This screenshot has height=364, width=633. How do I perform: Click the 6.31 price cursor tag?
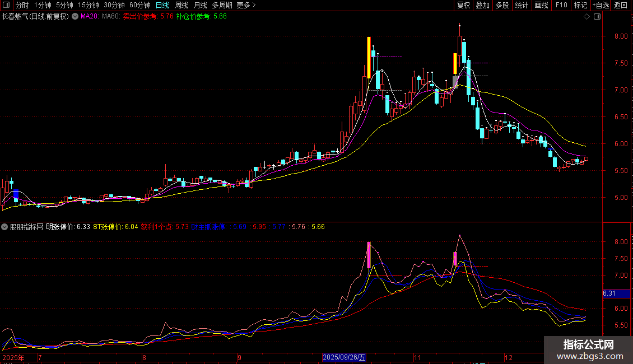(x=616, y=293)
